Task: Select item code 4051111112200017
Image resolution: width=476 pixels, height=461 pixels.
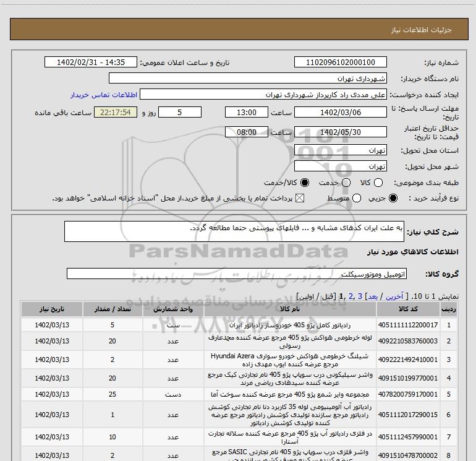Action: pos(408,325)
